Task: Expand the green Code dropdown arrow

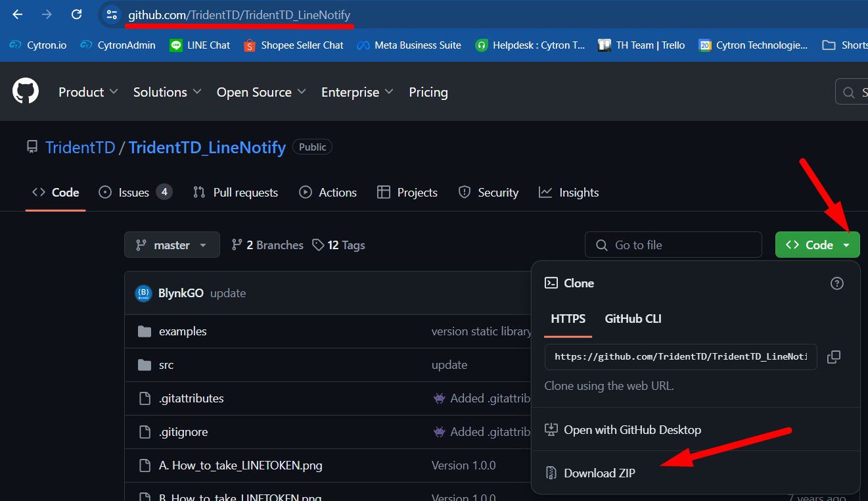Action: pyautogui.click(x=848, y=244)
